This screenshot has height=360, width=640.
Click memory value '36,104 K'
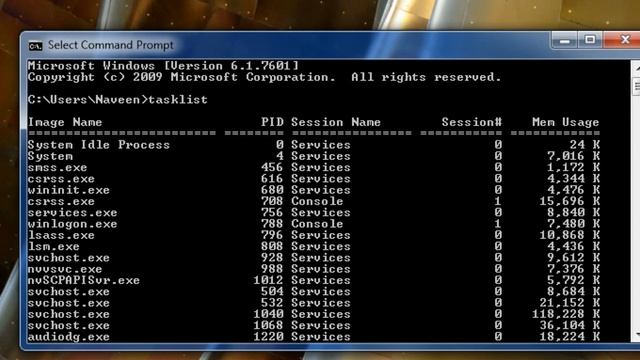[569, 325]
